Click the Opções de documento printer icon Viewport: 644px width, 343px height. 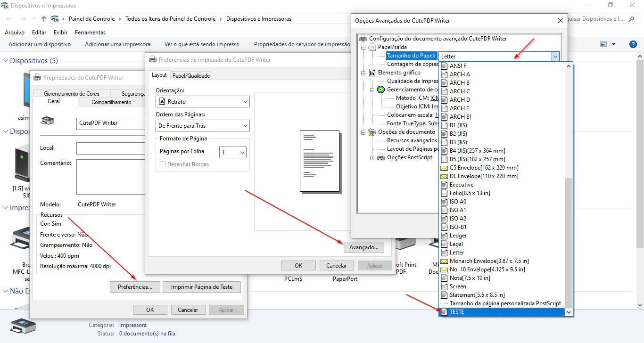point(372,132)
